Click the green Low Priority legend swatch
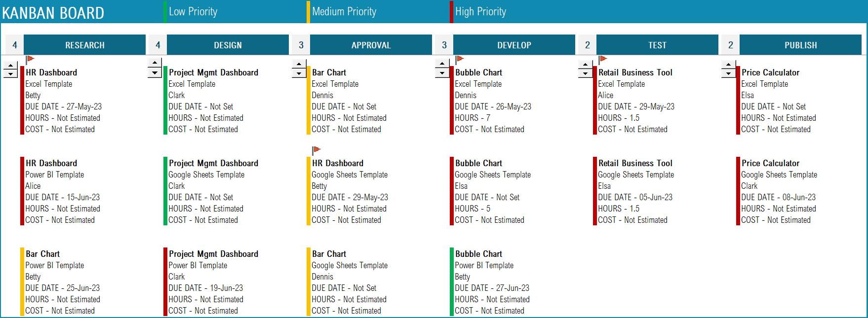The height and width of the screenshot is (318, 868). (165, 12)
